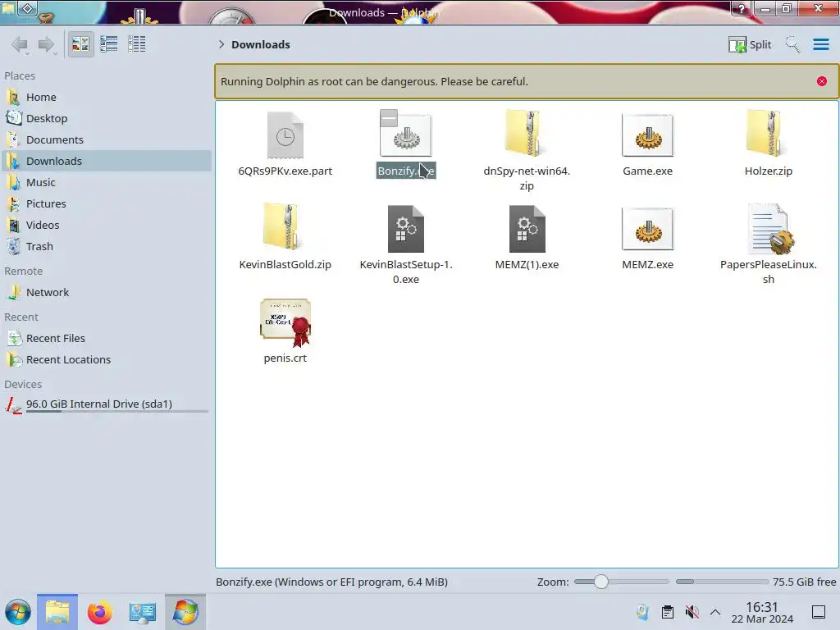The height and width of the screenshot is (630, 840).
Task: Open the search magnifier tool
Action: coord(792,44)
